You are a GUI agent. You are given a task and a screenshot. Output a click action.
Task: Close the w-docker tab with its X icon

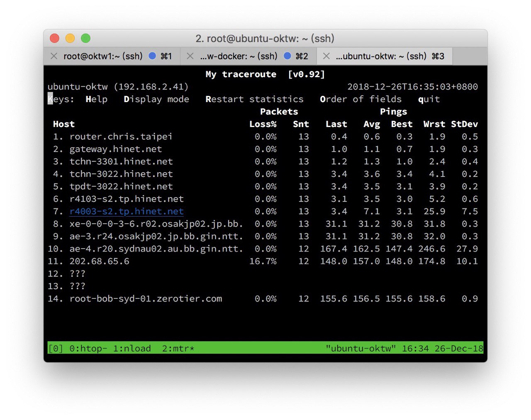(x=190, y=56)
